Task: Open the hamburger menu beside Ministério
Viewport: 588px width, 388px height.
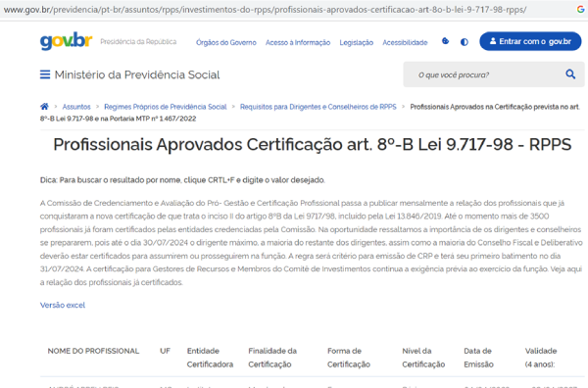Action: coord(45,74)
